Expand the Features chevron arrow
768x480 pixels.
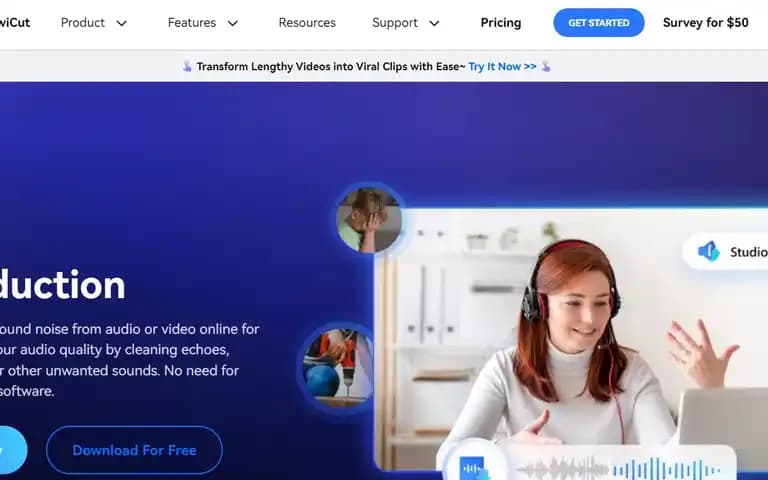[x=233, y=23]
